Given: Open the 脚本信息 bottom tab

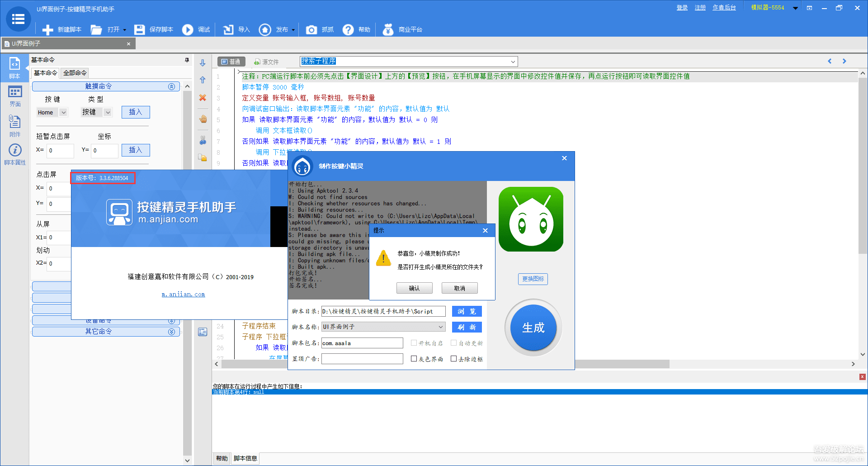Looking at the screenshot, I should [245, 458].
